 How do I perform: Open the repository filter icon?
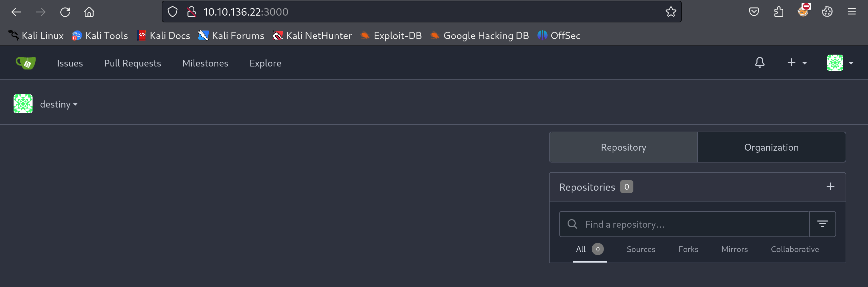[x=822, y=224]
